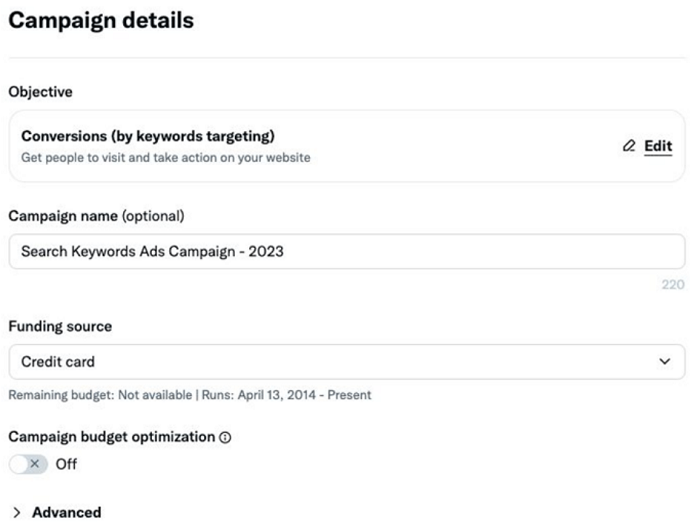Click the Campaign name (optional) label
Viewport: 700px width, 527px height.
[96, 216]
